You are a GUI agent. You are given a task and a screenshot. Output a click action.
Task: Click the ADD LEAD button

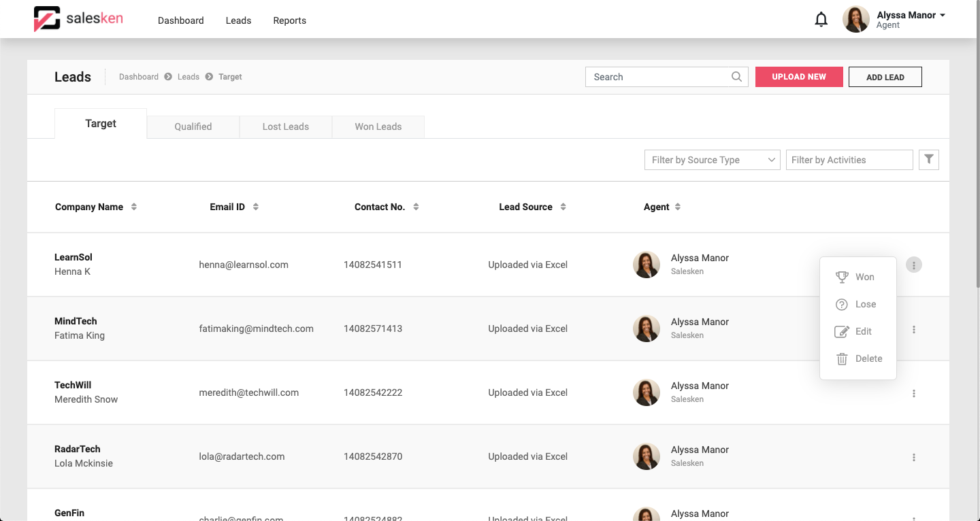(x=885, y=77)
